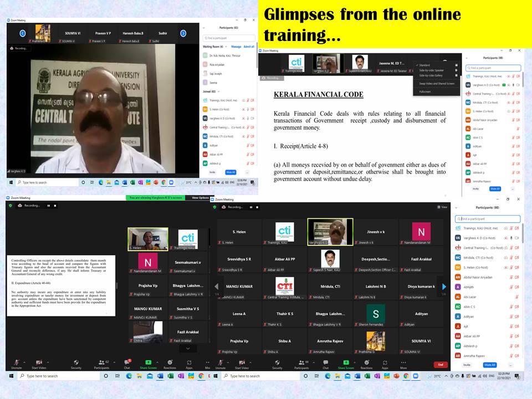532x399 pixels.
Task: Select Varghese K D video tile in gallery
Action: [330, 232]
